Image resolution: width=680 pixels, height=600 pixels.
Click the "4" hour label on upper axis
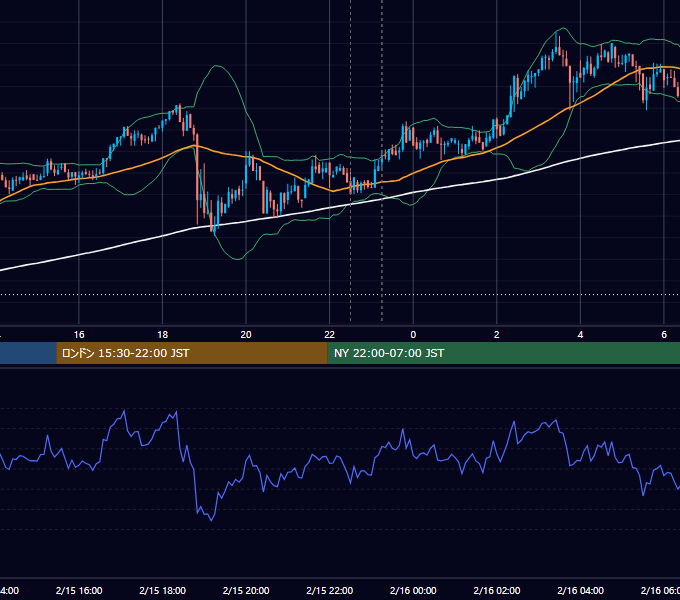(580, 335)
